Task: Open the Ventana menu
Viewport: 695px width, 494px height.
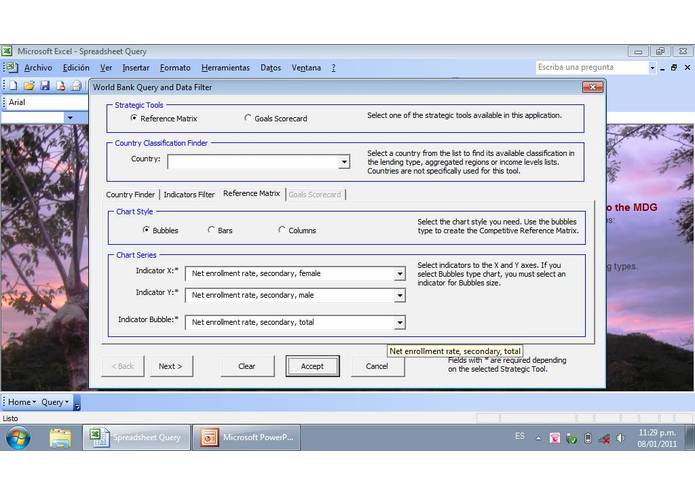Action: coord(306,68)
